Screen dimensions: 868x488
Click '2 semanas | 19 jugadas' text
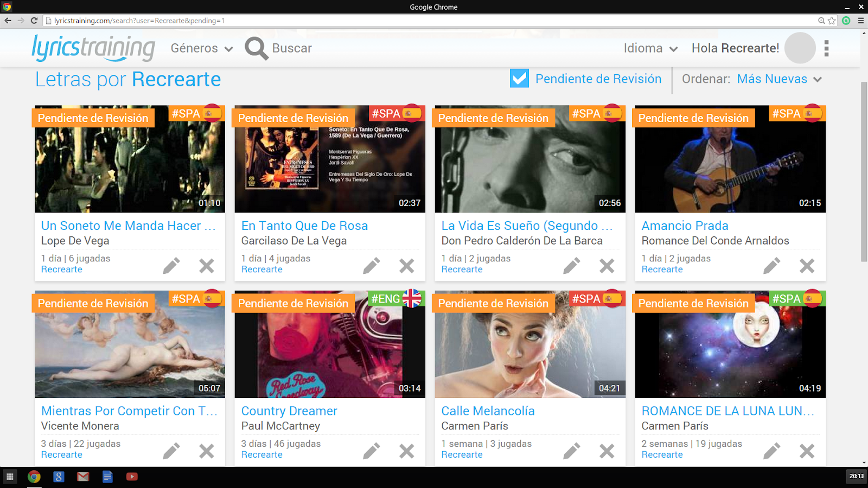pos(692,444)
